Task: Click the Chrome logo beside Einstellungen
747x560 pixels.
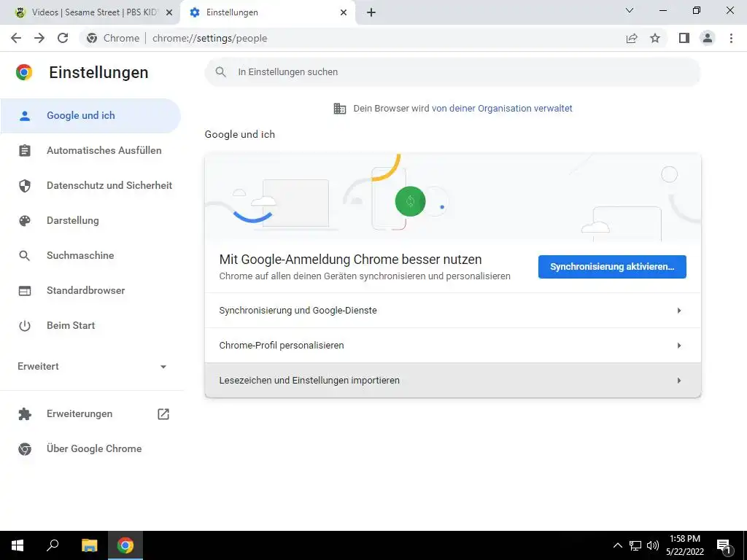Action: [x=24, y=72]
